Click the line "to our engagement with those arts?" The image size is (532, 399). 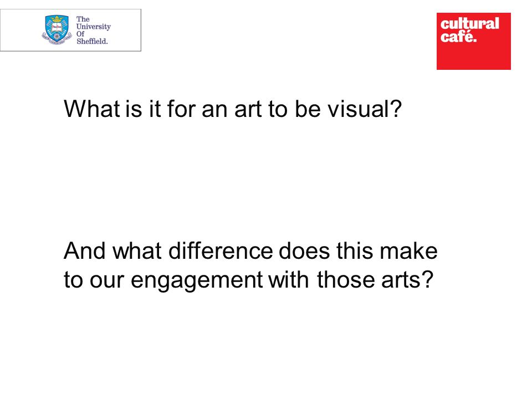[249, 280]
